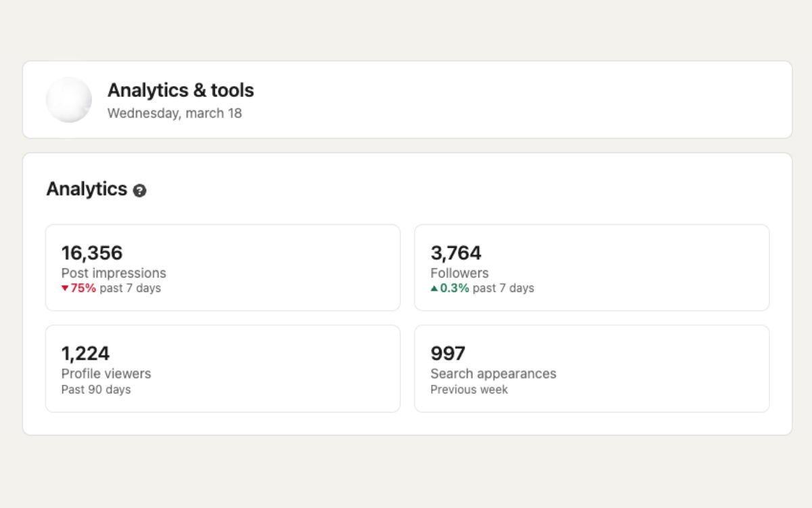The width and height of the screenshot is (812, 508).
Task: Select the 16,356 impressions count
Action: [91, 253]
